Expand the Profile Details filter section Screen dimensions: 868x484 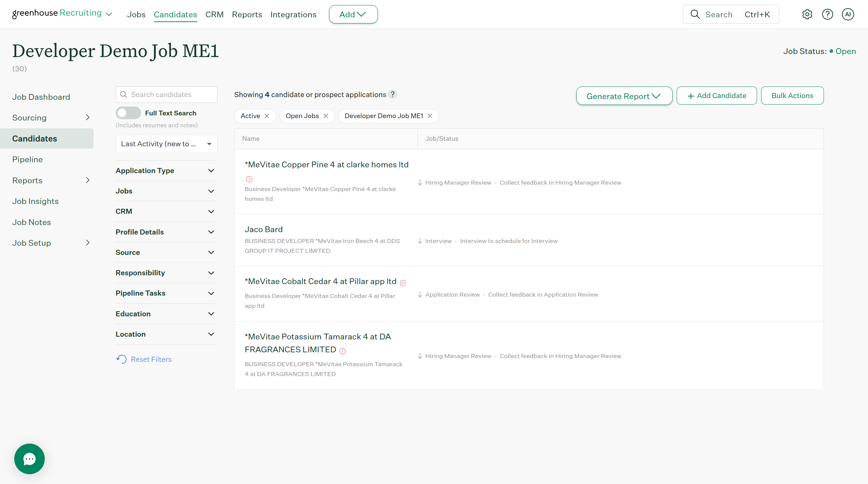[166, 232]
